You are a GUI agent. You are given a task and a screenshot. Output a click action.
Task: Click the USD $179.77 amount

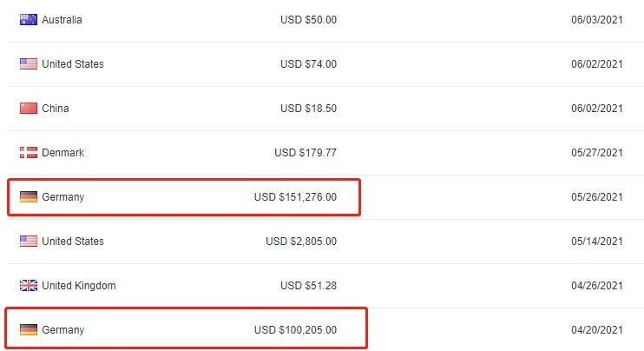306,153
